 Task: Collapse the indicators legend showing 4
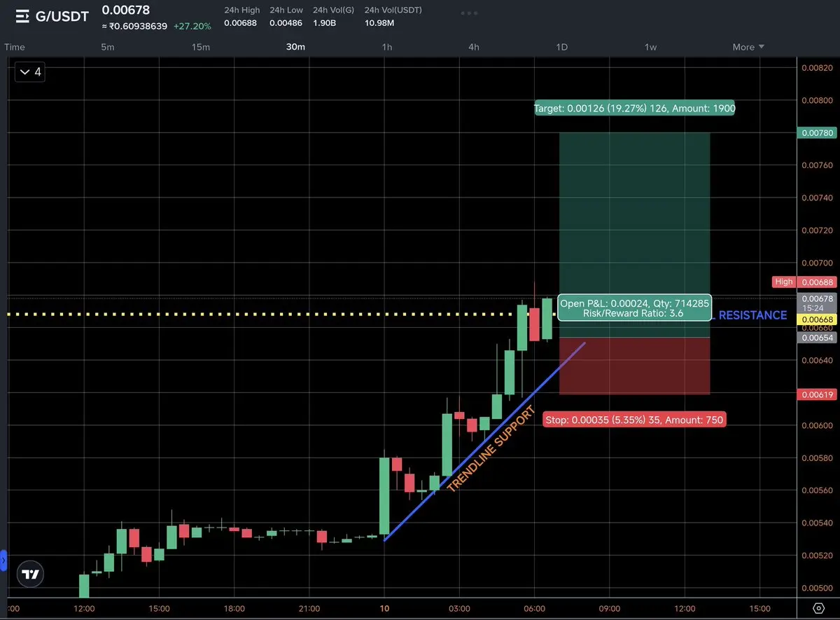click(31, 71)
